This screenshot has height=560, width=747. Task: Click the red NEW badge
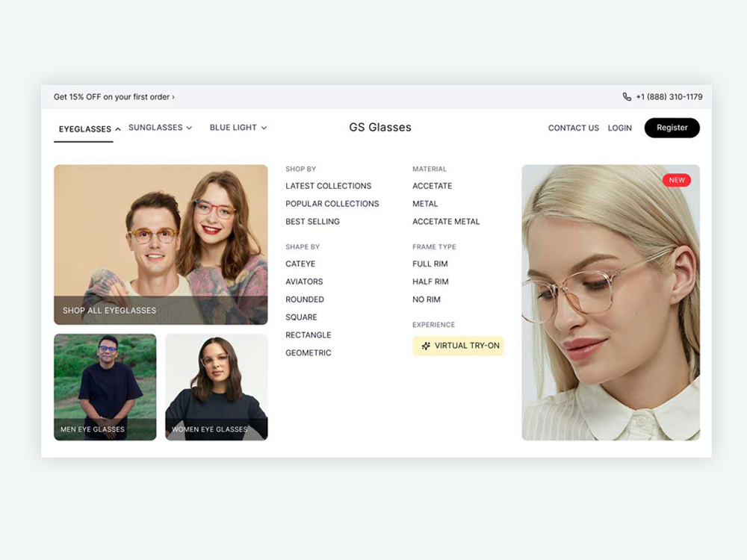[677, 180]
